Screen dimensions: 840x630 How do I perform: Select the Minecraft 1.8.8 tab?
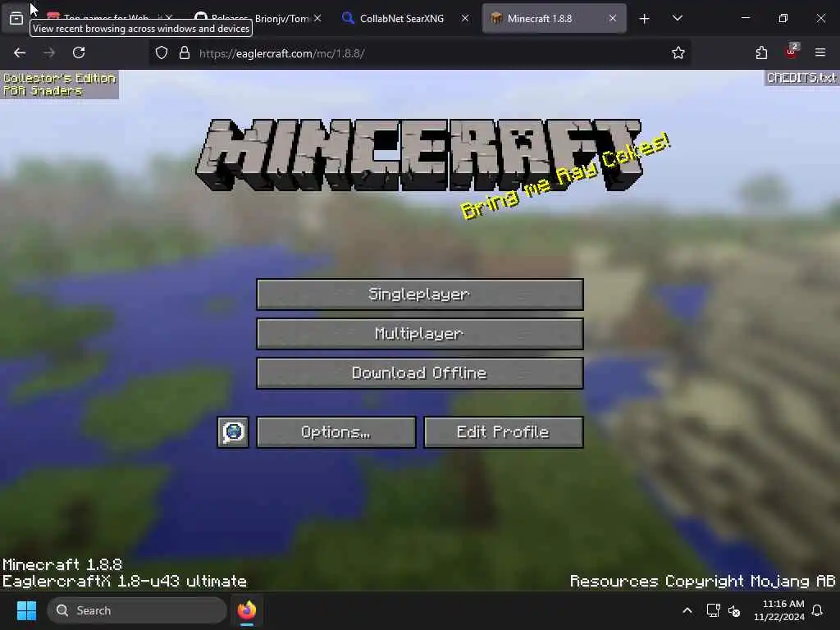pos(540,18)
